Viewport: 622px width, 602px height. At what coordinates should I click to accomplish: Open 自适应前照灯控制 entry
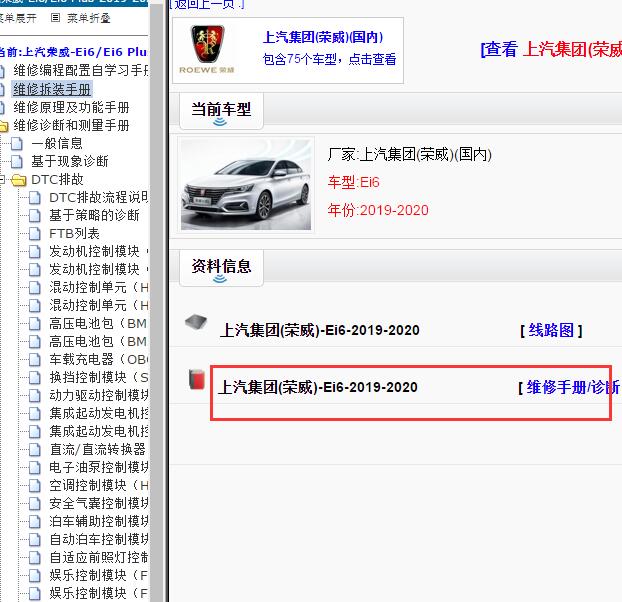(x=98, y=557)
